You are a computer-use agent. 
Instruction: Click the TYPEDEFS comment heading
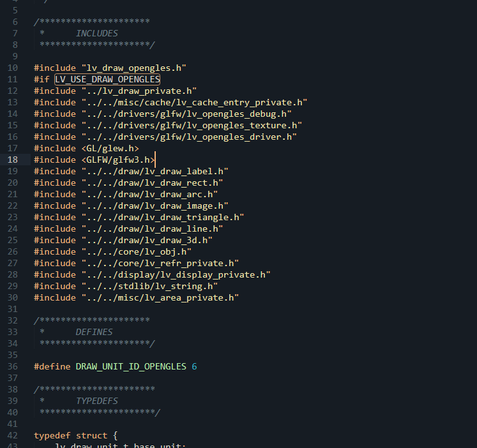tap(96, 401)
